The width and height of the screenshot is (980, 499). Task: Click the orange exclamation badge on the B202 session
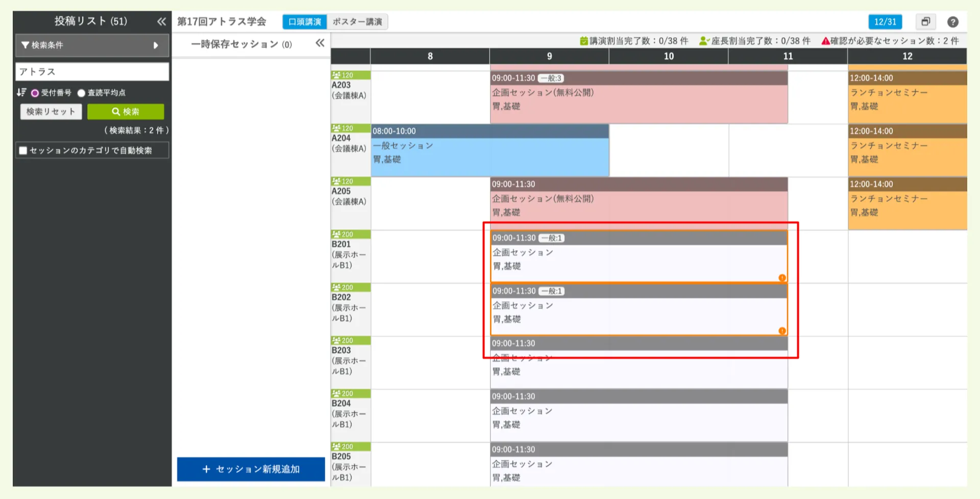[782, 331]
